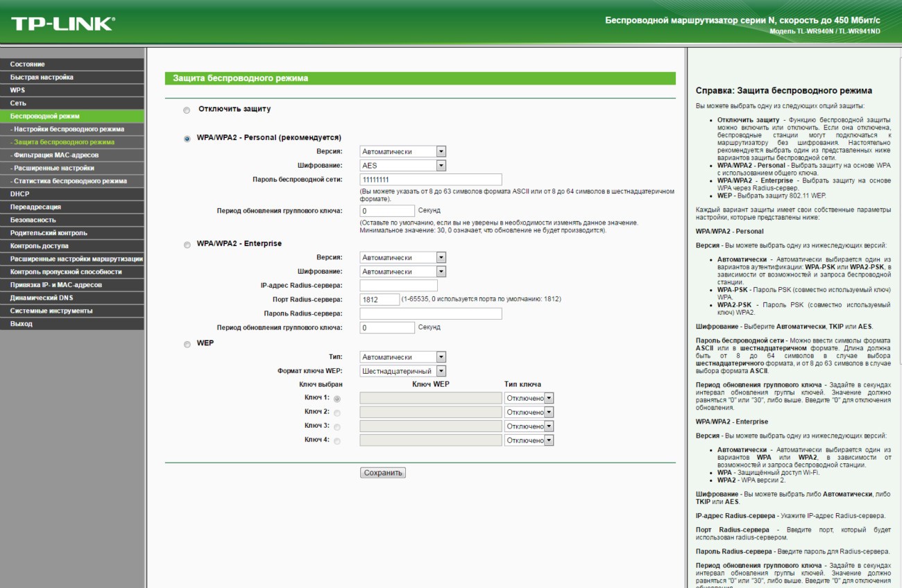
Task: Click the 'Выход' logout menu item
Action: 21,324
